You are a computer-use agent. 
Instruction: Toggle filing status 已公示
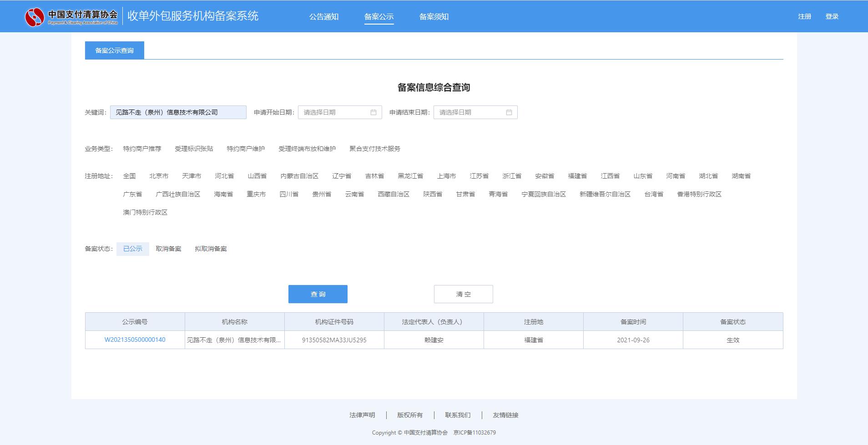(133, 249)
